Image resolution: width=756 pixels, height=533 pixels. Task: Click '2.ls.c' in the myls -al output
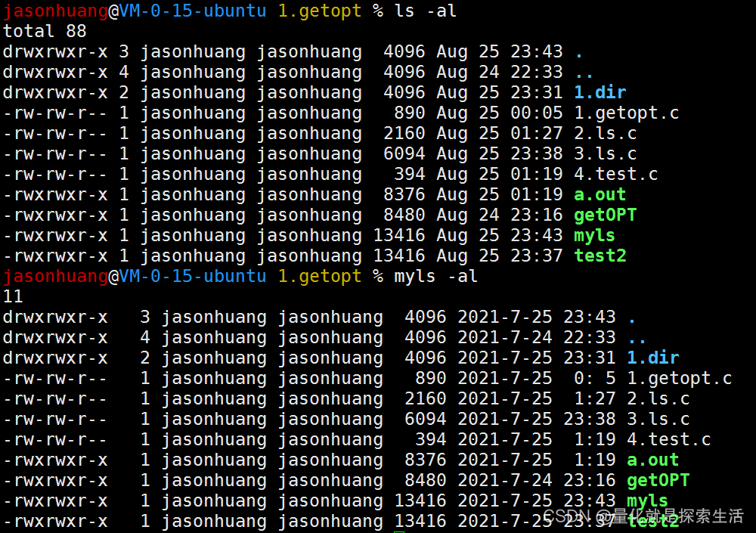point(658,399)
